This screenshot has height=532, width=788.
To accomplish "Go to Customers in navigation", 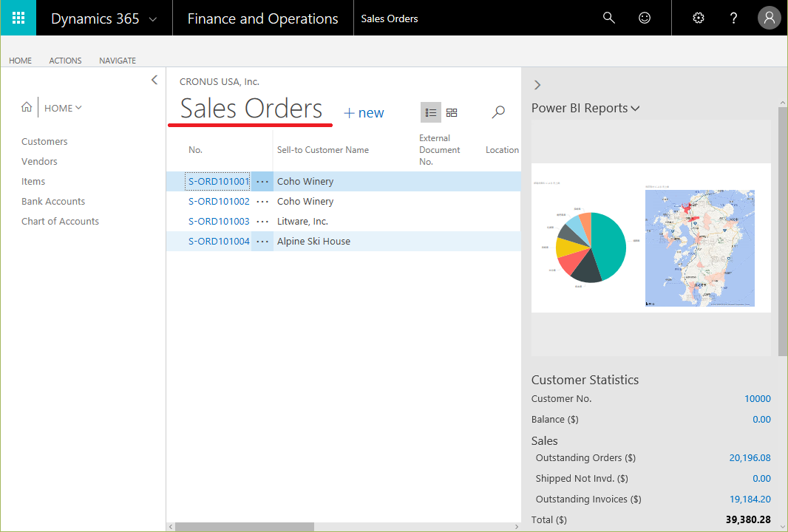I will pyautogui.click(x=44, y=142).
